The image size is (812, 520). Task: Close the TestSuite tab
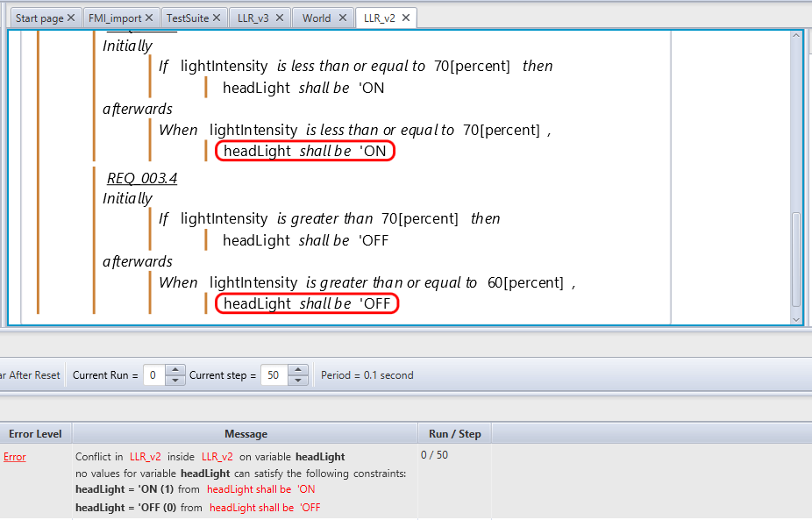tap(217, 18)
